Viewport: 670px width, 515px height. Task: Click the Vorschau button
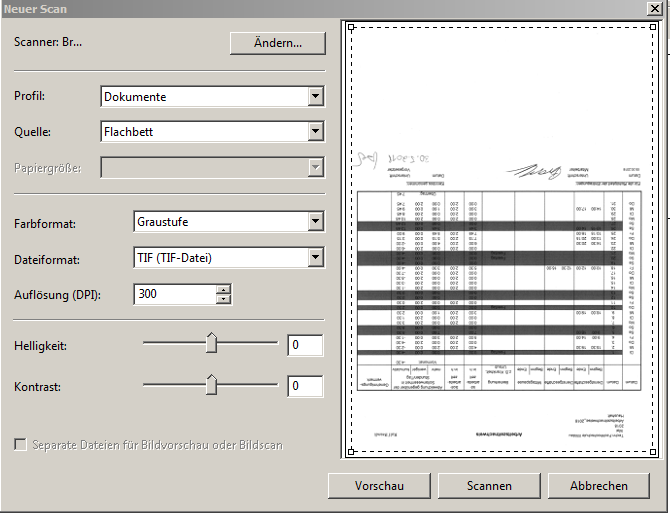[x=379, y=486]
